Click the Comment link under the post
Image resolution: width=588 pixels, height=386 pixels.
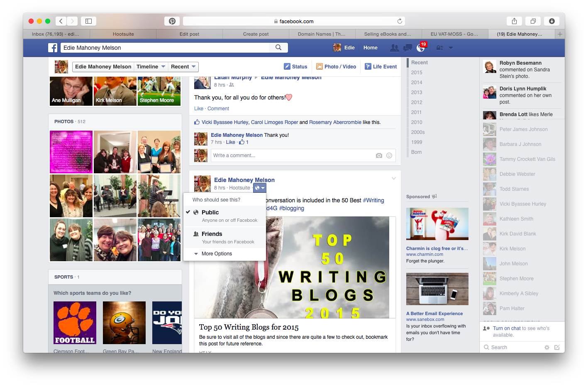click(x=218, y=109)
